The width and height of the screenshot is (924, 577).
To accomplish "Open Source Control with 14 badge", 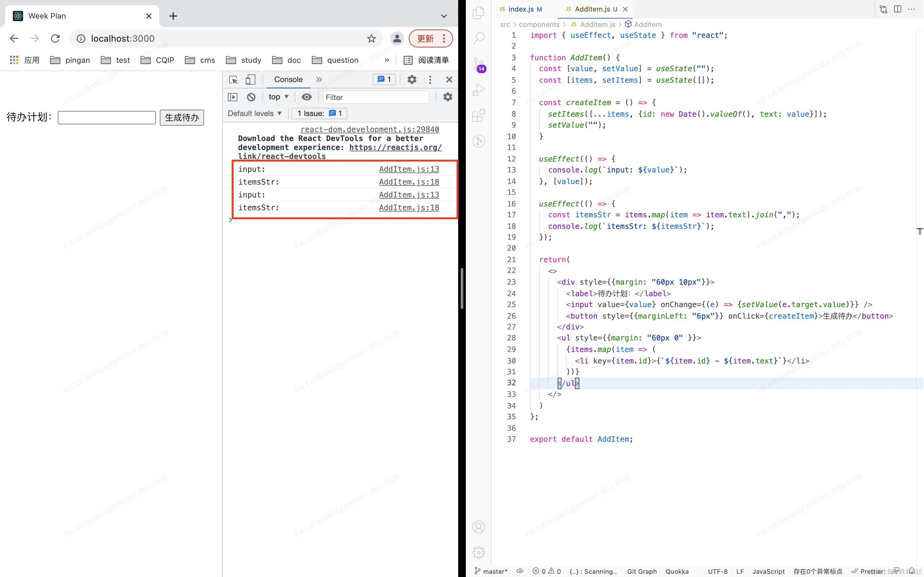I will pos(478,64).
